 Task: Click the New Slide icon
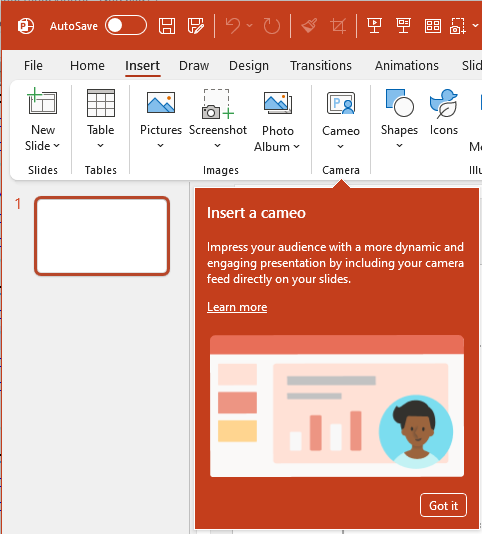tap(43, 101)
